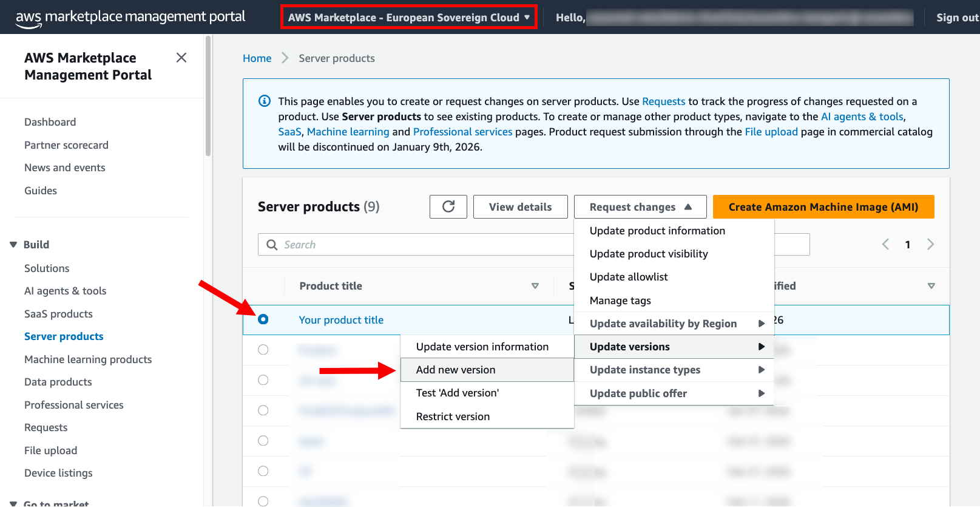Click the search magnifier icon
The height and width of the screenshot is (507, 980).
click(x=272, y=245)
